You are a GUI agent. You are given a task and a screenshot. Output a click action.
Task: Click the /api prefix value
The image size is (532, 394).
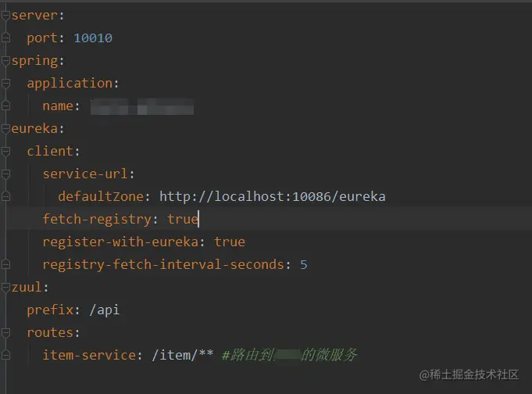point(104,310)
